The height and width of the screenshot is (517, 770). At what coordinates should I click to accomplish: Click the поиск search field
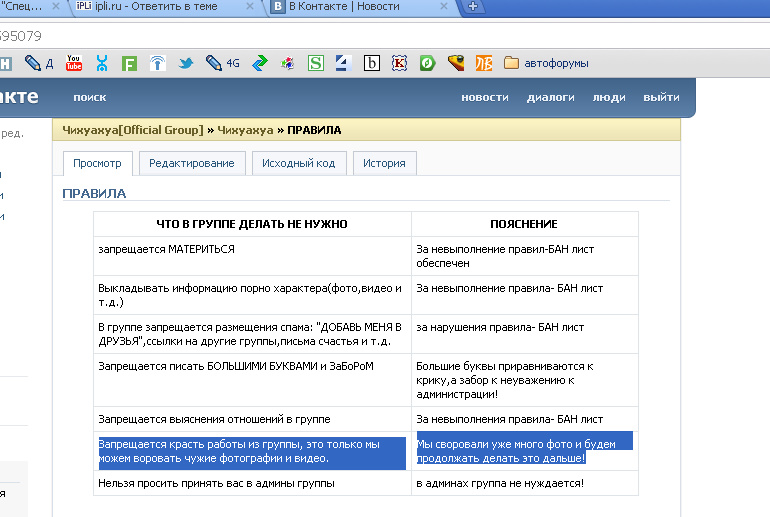[x=89, y=97]
